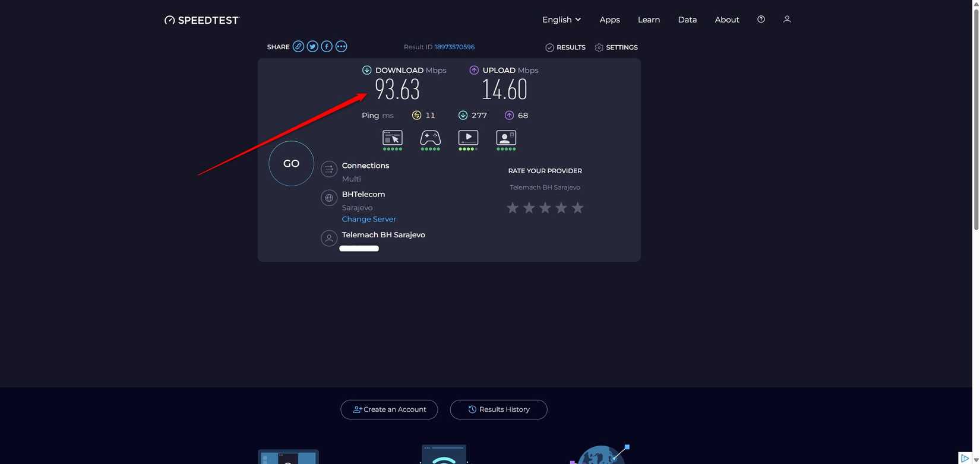Click the Change Server link

pyautogui.click(x=369, y=219)
